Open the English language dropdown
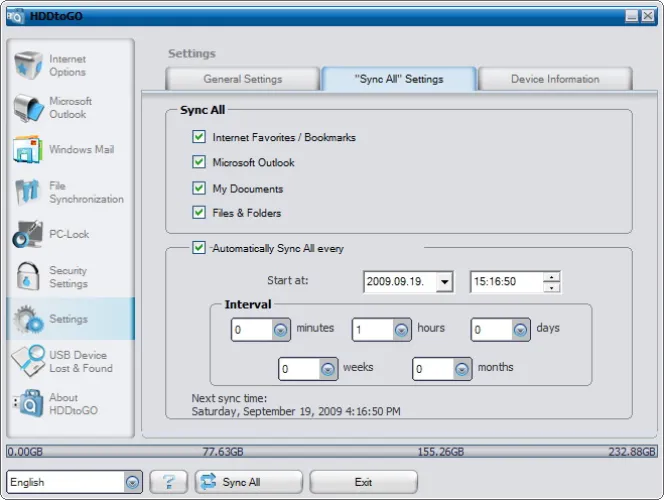The height and width of the screenshot is (500, 664). (x=132, y=482)
